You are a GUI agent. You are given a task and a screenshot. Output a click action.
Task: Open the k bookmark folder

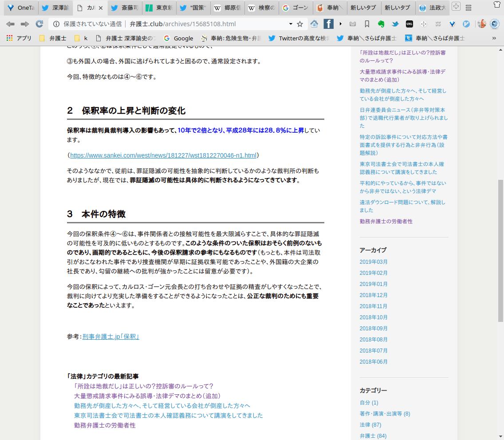click(x=81, y=38)
